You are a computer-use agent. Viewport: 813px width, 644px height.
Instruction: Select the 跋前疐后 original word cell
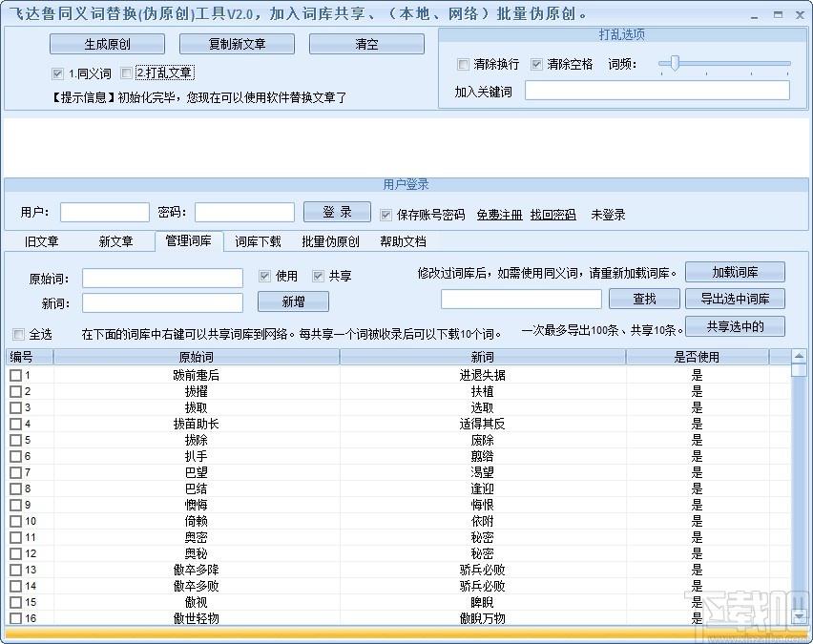(x=196, y=375)
